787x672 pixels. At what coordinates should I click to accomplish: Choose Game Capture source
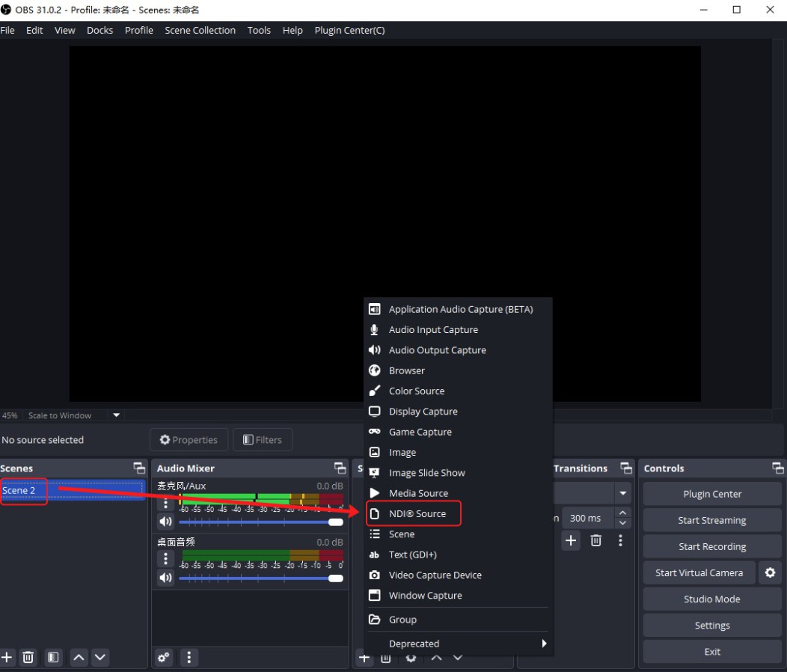[x=458, y=432]
